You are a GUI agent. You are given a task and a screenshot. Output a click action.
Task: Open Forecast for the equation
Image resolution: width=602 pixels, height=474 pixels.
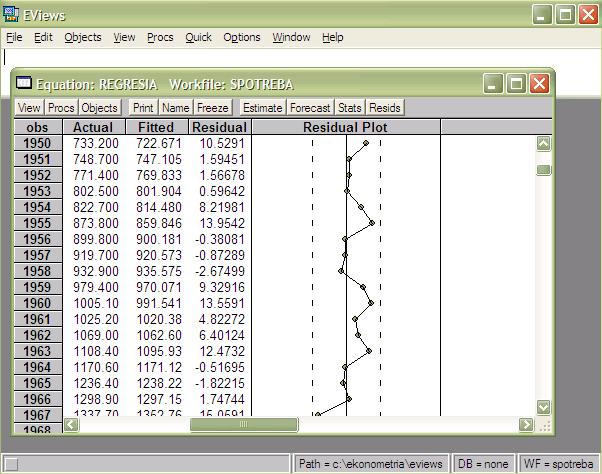[309, 108]
